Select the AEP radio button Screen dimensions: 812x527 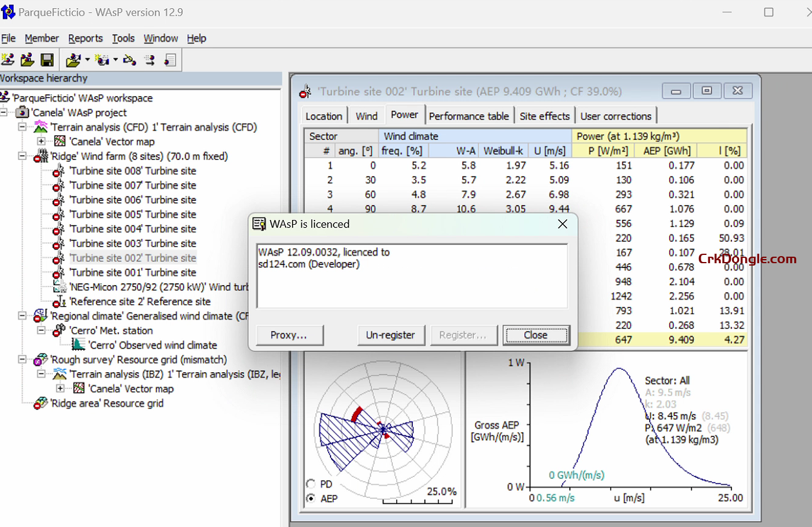tap(310, 499)
